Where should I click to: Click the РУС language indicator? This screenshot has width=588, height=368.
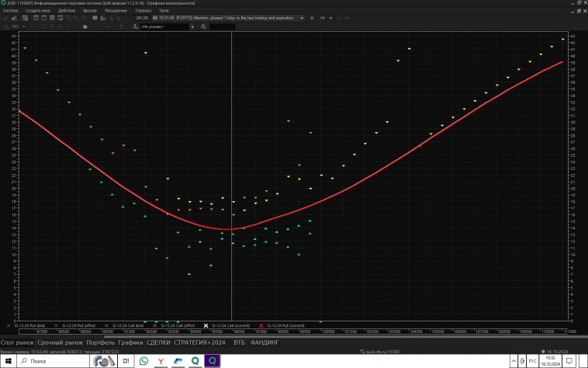click(533, 361)
